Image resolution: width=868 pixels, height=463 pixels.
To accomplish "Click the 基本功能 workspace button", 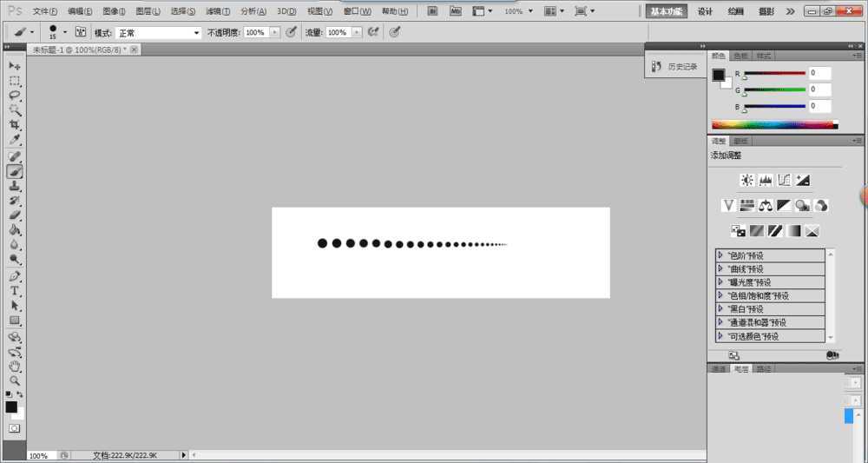I will point(667,11).
